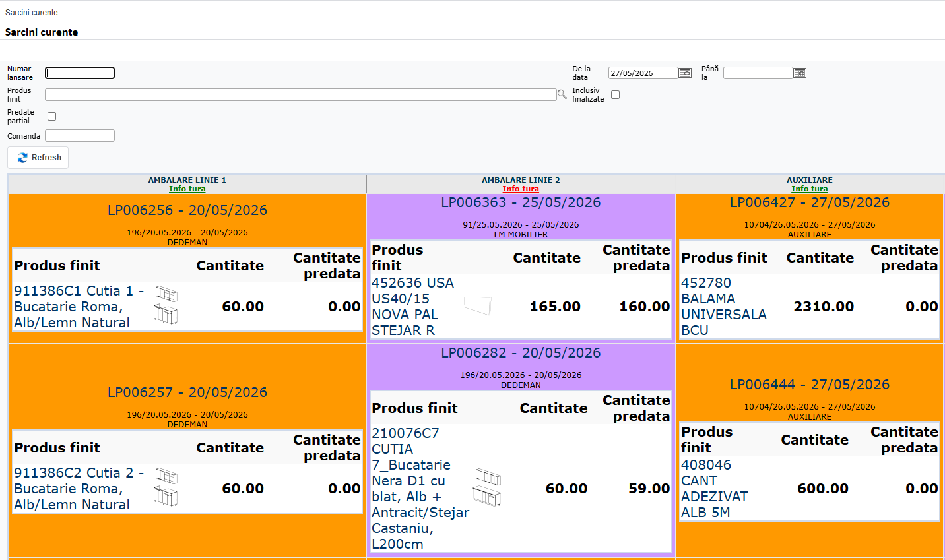Screen dimensions: 945x560
Task: Open calendar picker for De la data
Action: [685, 73]
